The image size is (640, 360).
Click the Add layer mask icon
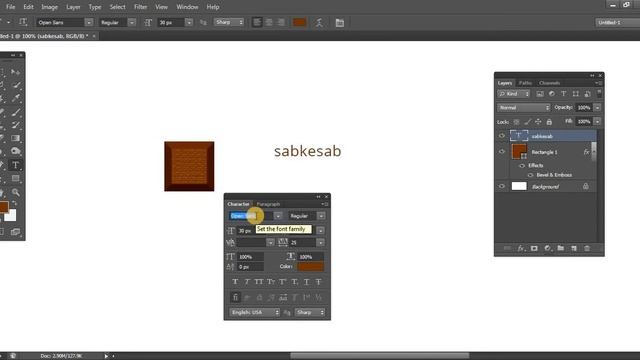click(534, 248)
